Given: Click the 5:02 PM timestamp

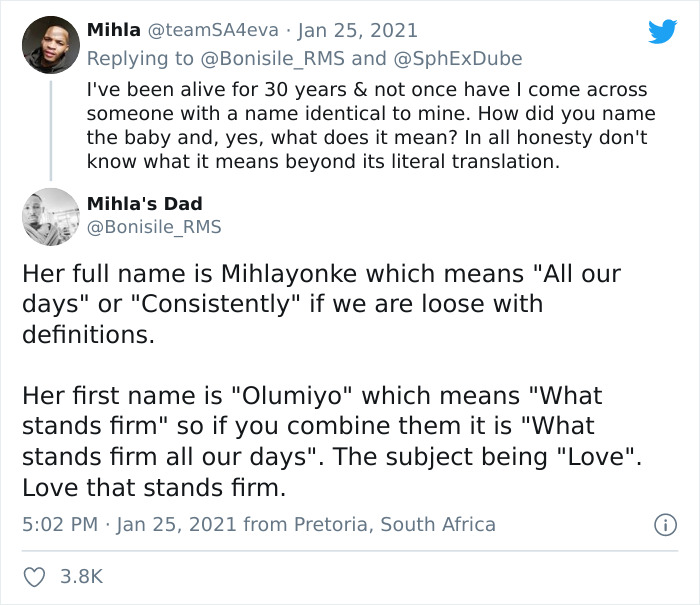Looking at the screenshot, I should [x=60, y=524].
